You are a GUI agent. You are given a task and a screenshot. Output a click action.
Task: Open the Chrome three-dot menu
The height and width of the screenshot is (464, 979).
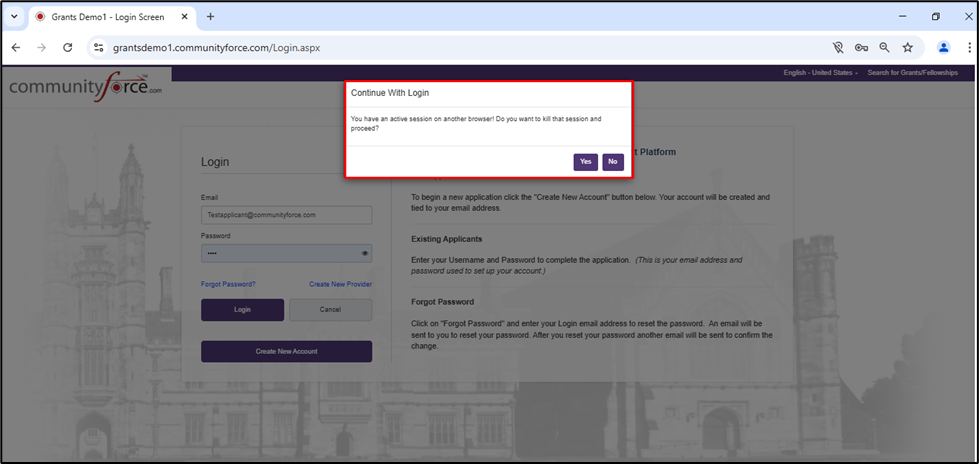tap(969, 47)
